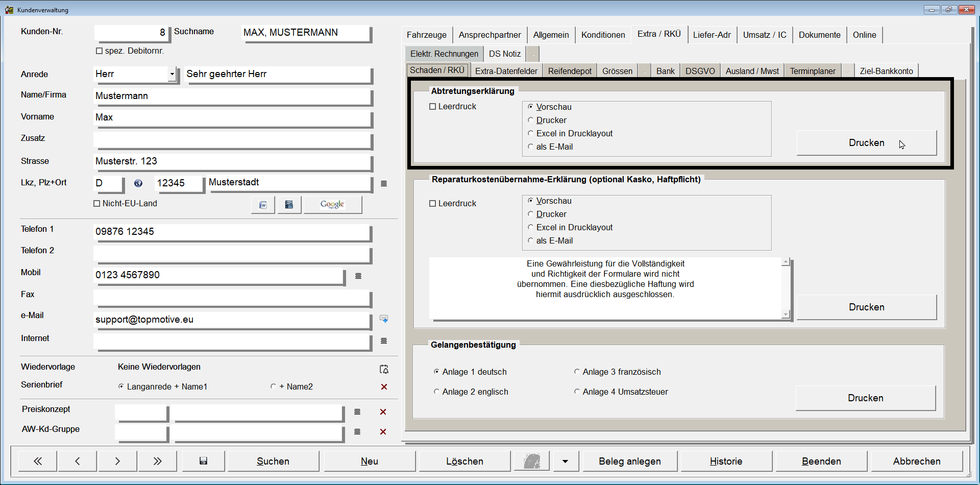The height and width of the screenshot is (485, 980).
Task: Switch to Ziel-Bankkonto tab
Action: coord(886,71)
